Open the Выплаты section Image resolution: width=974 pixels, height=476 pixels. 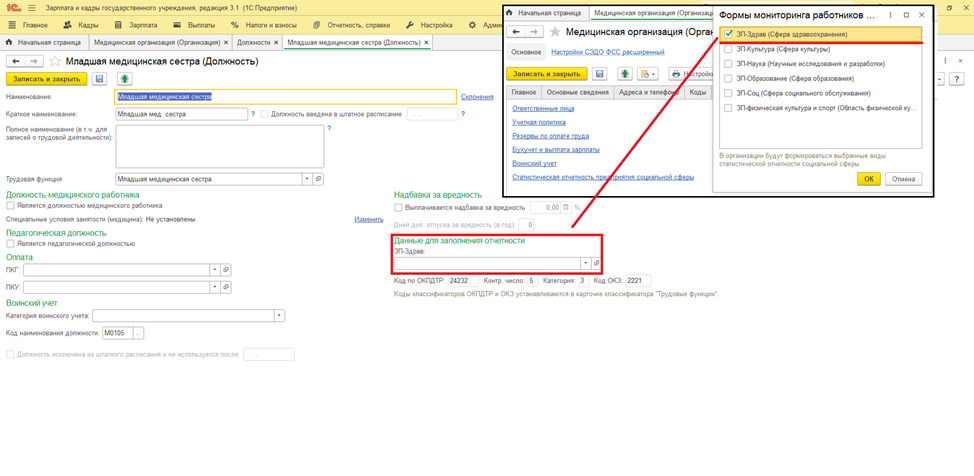click(194, 25)
